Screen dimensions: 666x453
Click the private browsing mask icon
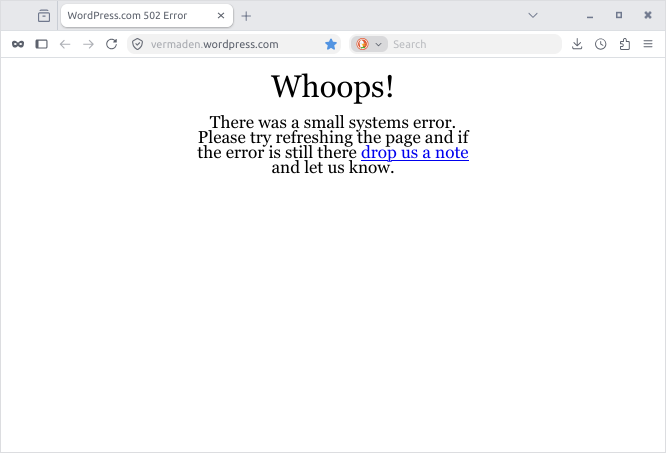tap(18, 44)
